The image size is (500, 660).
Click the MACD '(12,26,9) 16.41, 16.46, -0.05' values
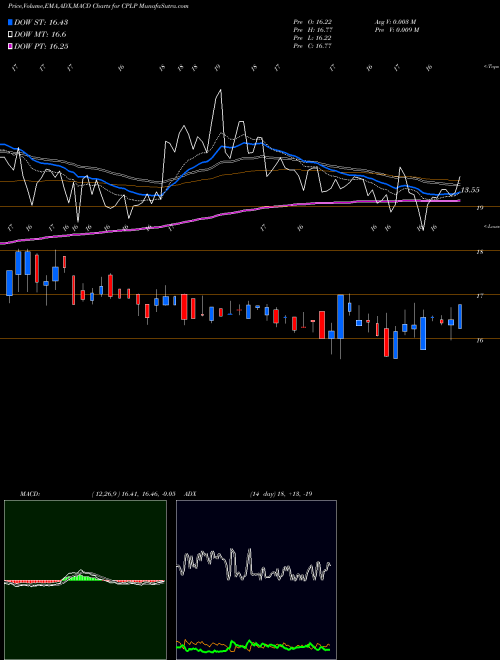pos(133,494)
